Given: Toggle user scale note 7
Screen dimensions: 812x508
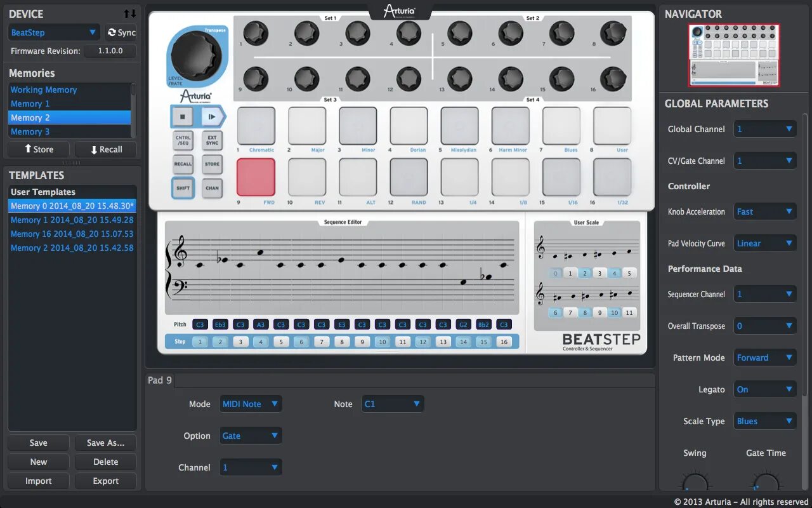Looking at the screenshot, I should pos(570,312).
